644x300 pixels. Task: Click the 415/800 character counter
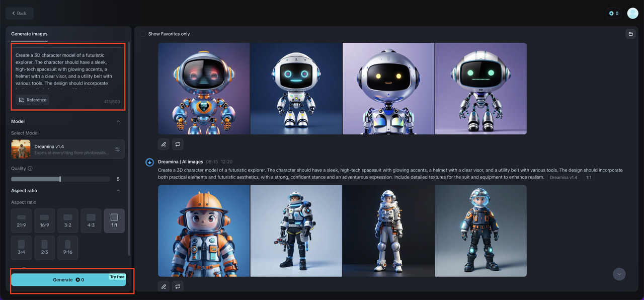coord(112,102)
